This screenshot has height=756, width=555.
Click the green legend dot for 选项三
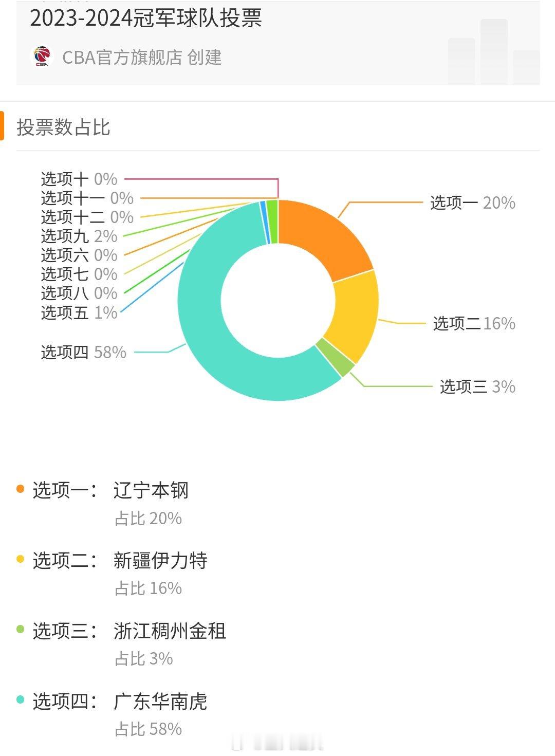pyautogui.click(x=21, y=629)
